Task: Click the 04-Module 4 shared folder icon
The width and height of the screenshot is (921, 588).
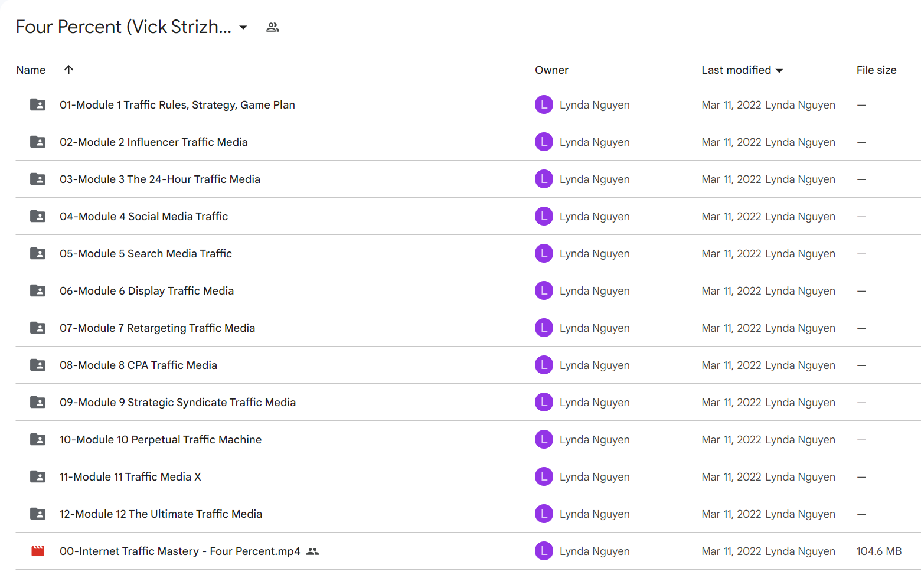Action: [x=38, y=216]
